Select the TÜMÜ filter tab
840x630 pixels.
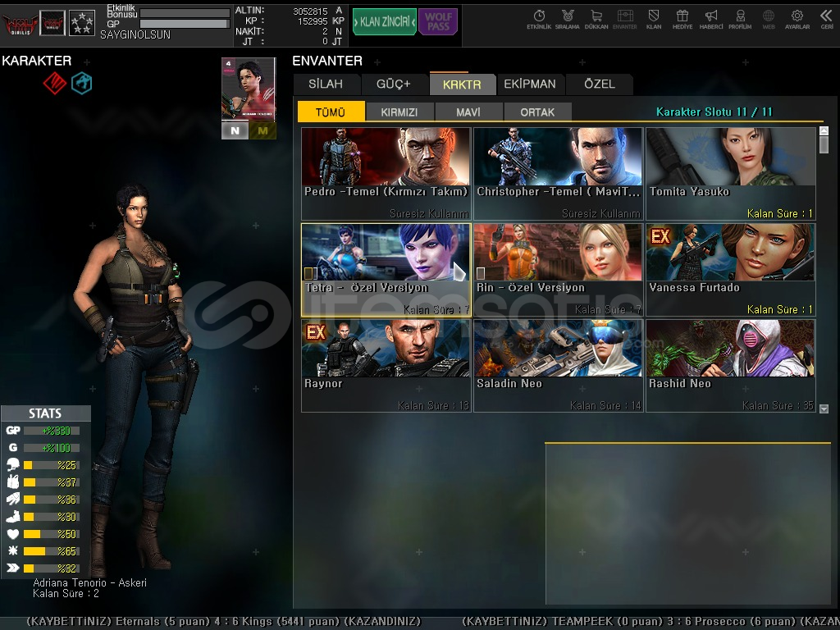click(x=331, y=112)
